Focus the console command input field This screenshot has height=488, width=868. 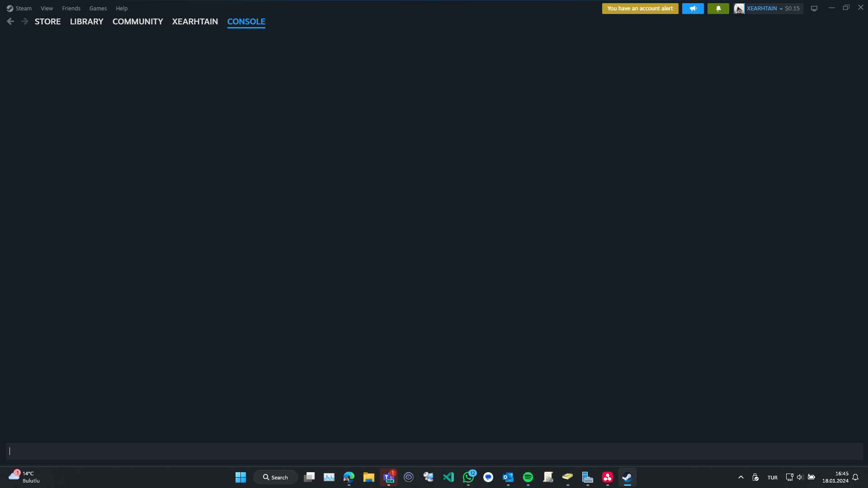pos(434,451)
